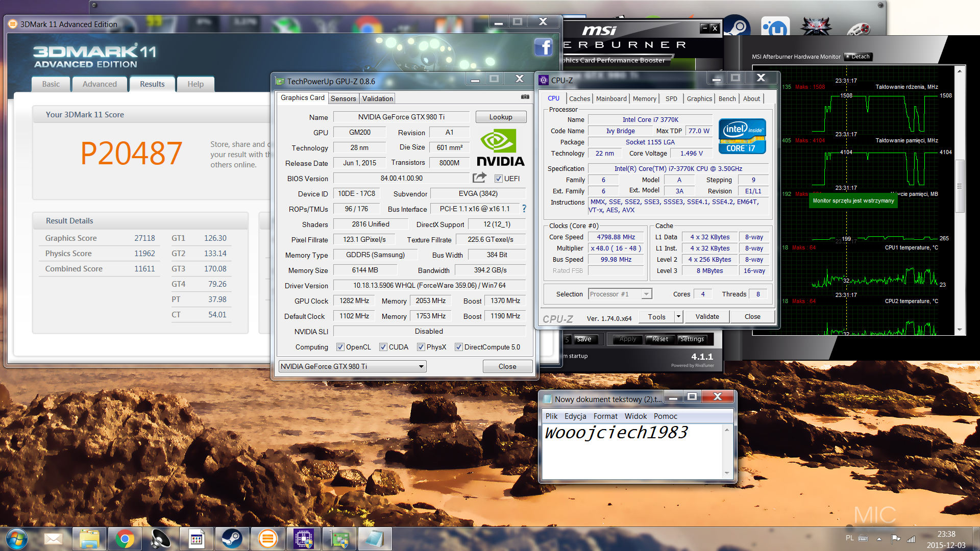
Task: Show hidden tray icons arrow
Action: tap(879, 539)
